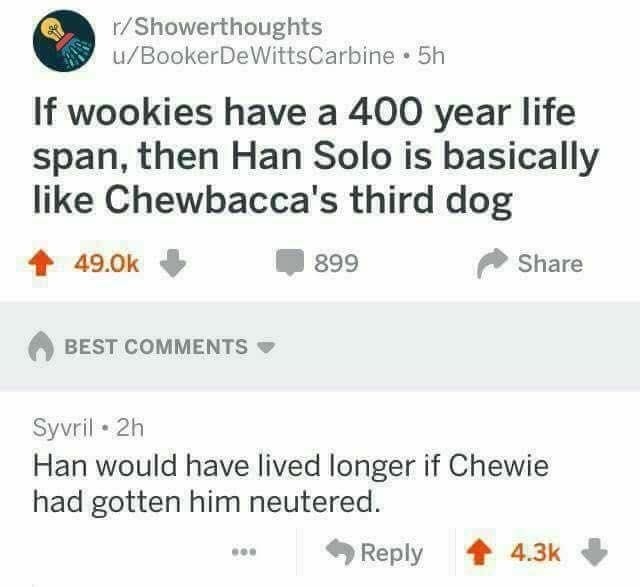Expand the Best Comments sort dropdown arrow

(266, 347)
